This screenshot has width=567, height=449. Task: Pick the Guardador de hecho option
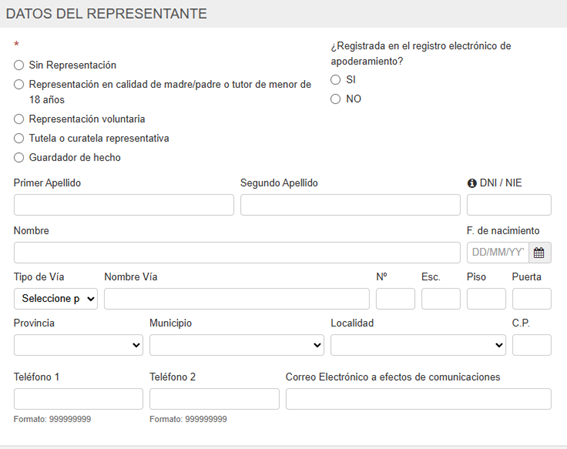[19, 158]
